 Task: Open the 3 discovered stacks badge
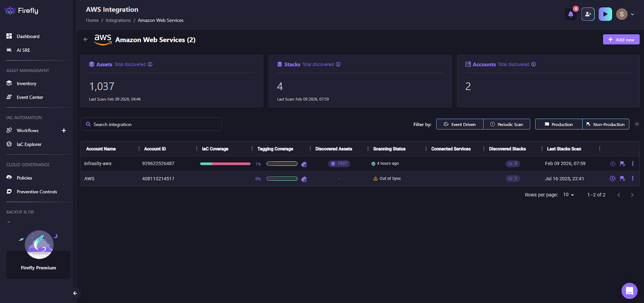click(513, 164)
